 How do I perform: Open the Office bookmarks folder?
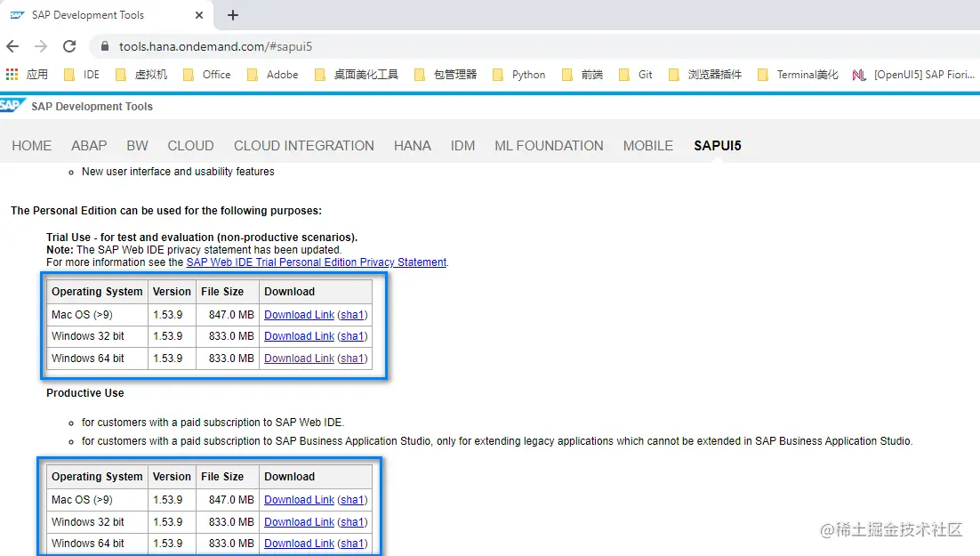coord(207,75)
